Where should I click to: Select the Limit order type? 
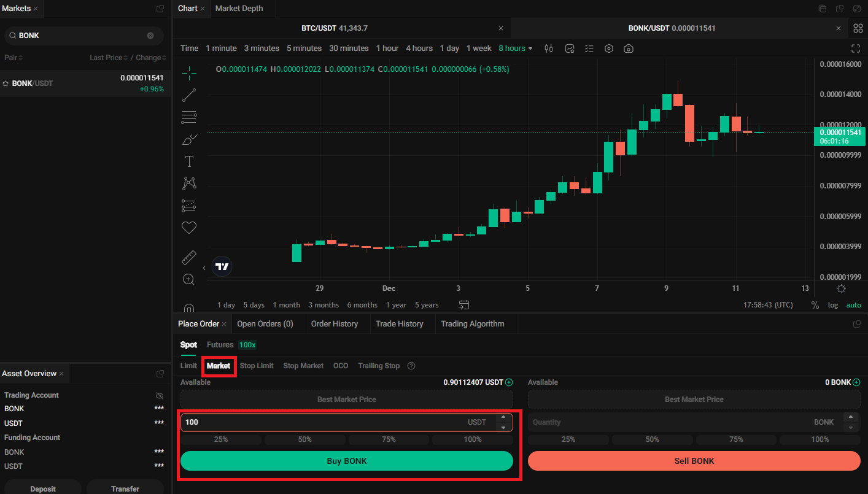pyautogui.click(x=188, y=366)
